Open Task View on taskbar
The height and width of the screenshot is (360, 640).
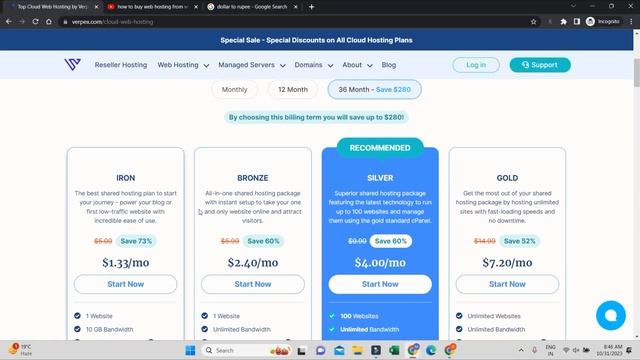pos(302,350)
